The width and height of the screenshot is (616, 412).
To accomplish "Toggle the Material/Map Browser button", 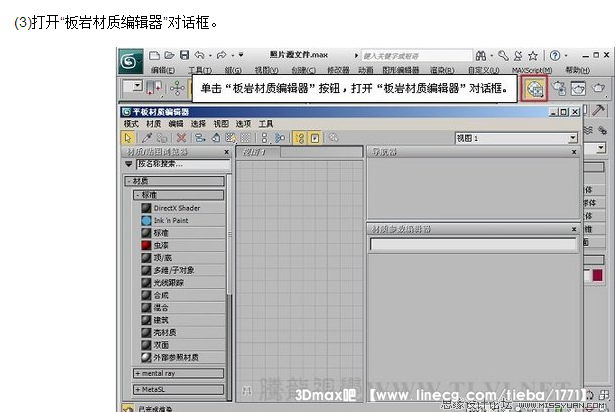I will click(300, 138).
